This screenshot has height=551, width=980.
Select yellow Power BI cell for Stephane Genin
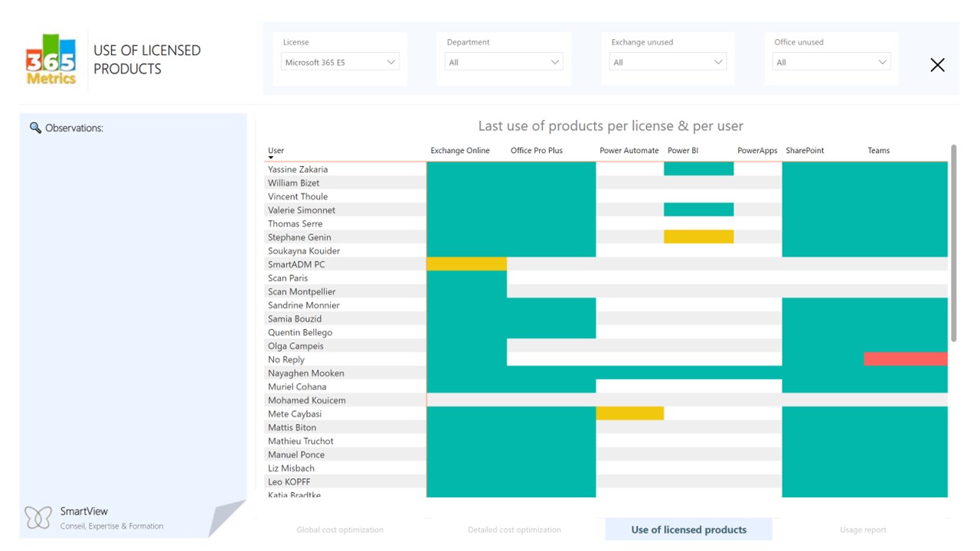698,237
